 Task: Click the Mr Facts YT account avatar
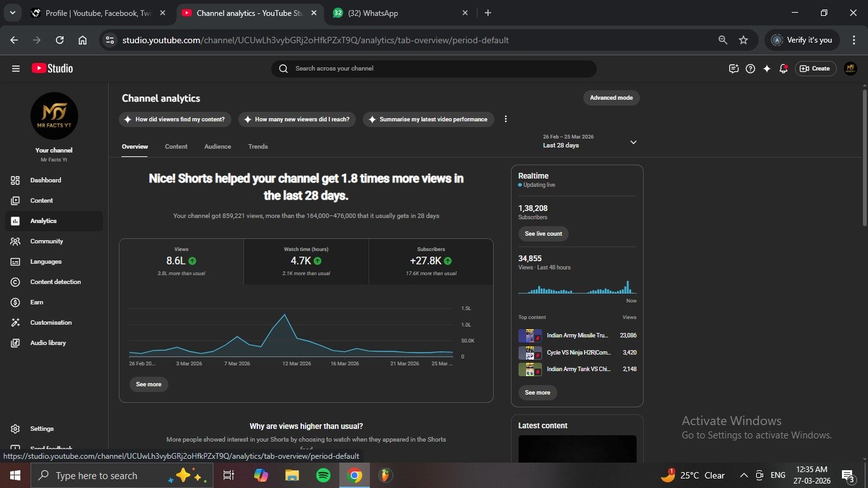(x=850, y=69)
